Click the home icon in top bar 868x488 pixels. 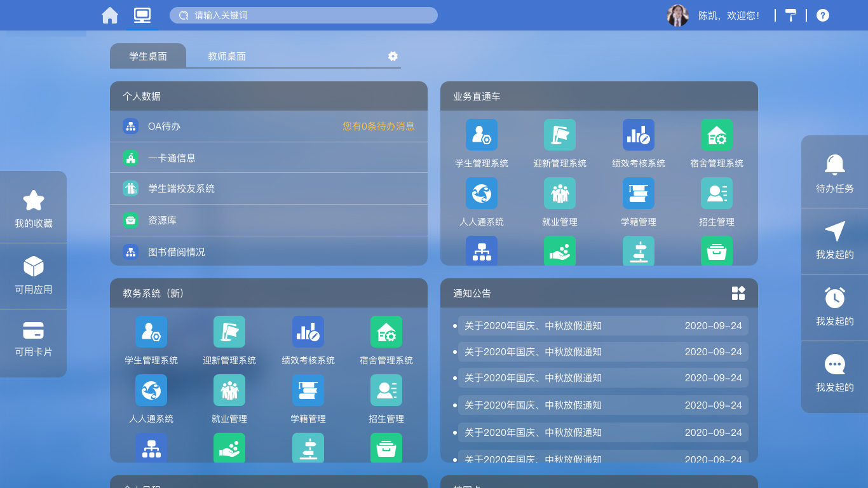pos(110,15)
